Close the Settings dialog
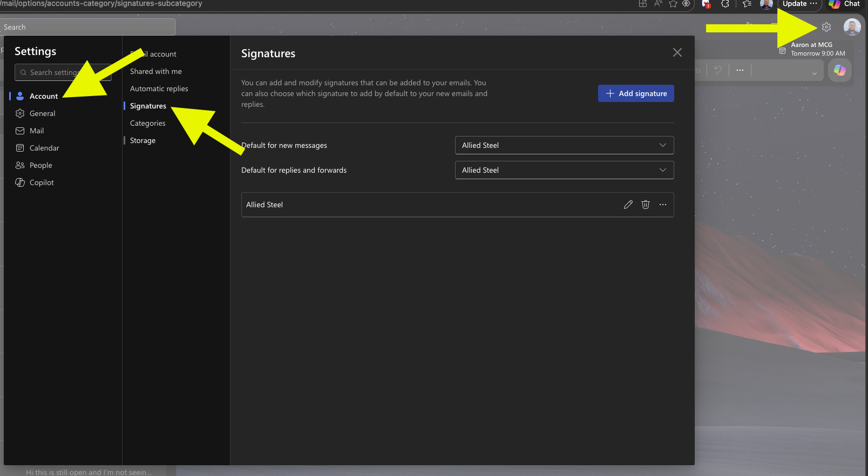868x476 pixels. coord(677,52)
